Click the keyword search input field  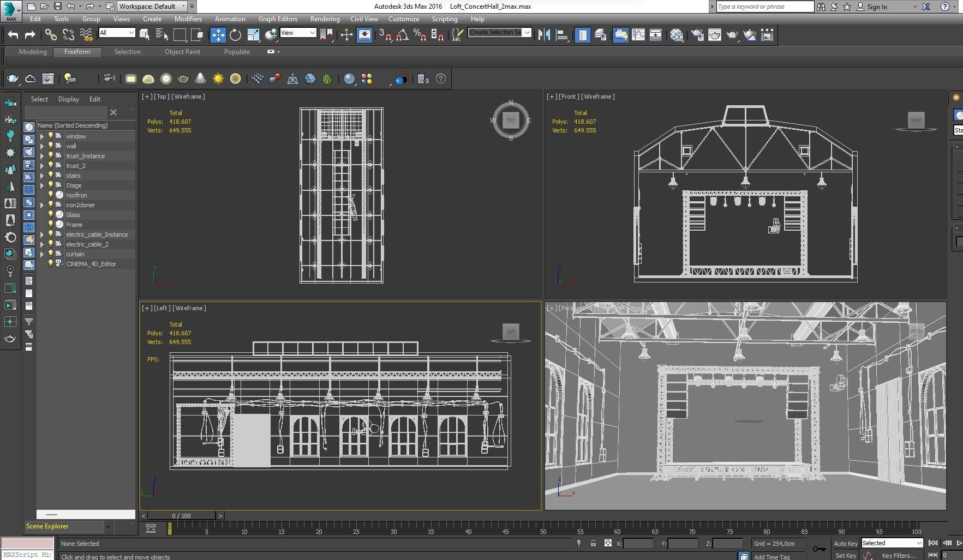coord(764,7)
